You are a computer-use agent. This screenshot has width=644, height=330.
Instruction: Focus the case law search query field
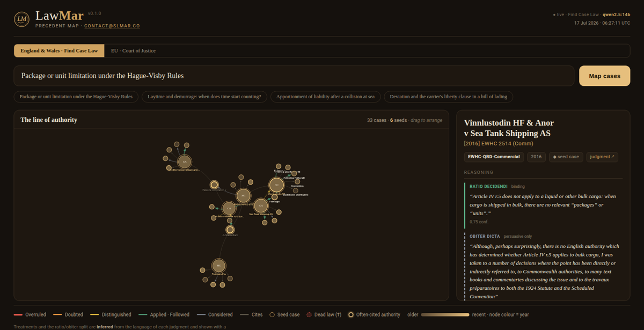[x=294, y=76]
